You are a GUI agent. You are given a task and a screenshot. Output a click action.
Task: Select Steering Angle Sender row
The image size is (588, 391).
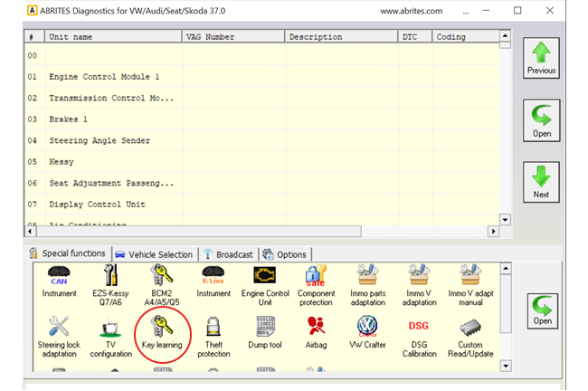click(x=262, y=140)
